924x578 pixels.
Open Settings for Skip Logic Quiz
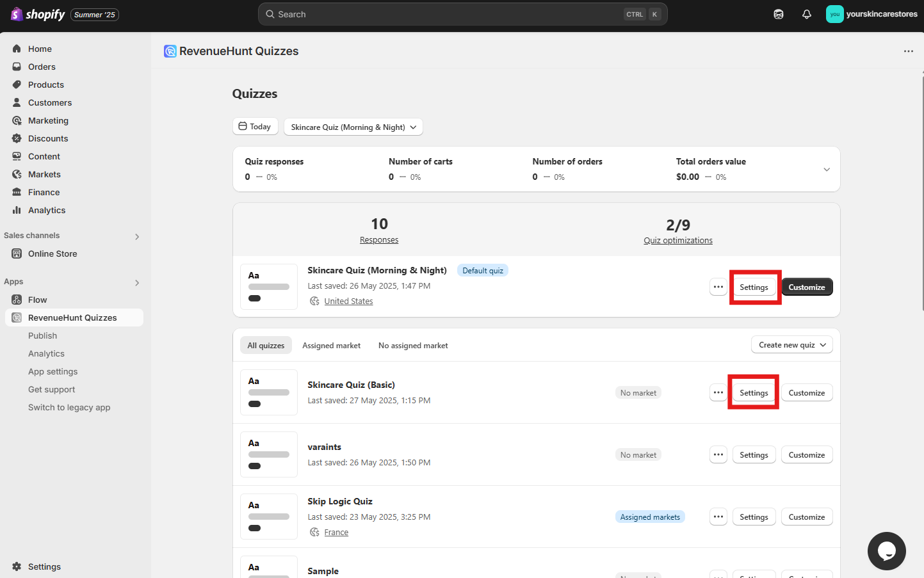coord(754,517)
